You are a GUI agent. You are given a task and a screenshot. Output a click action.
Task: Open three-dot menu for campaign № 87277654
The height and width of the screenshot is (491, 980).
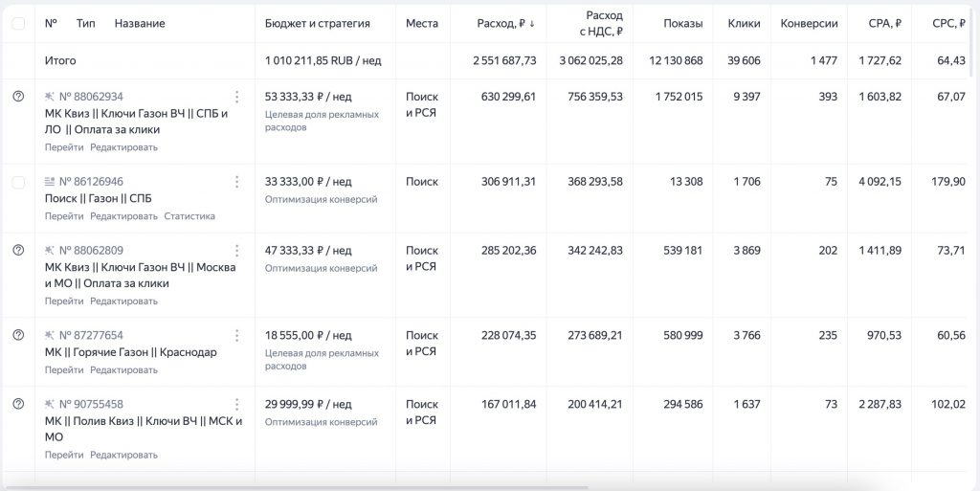(x=236, y=335)
